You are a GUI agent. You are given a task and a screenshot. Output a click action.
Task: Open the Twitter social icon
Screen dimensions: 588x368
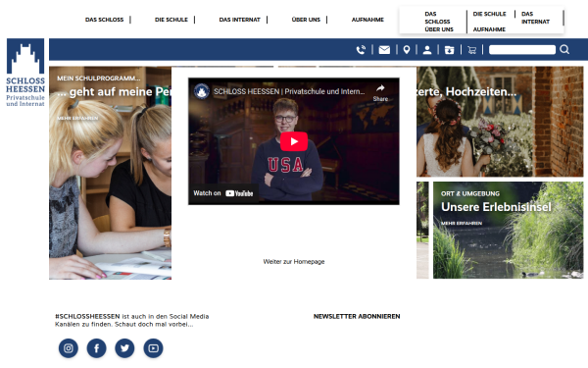pos(124,348)
